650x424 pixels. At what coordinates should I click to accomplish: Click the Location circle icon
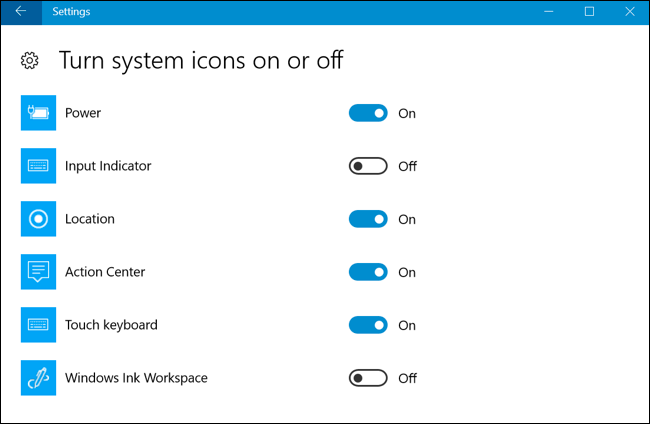pos(40,219)
